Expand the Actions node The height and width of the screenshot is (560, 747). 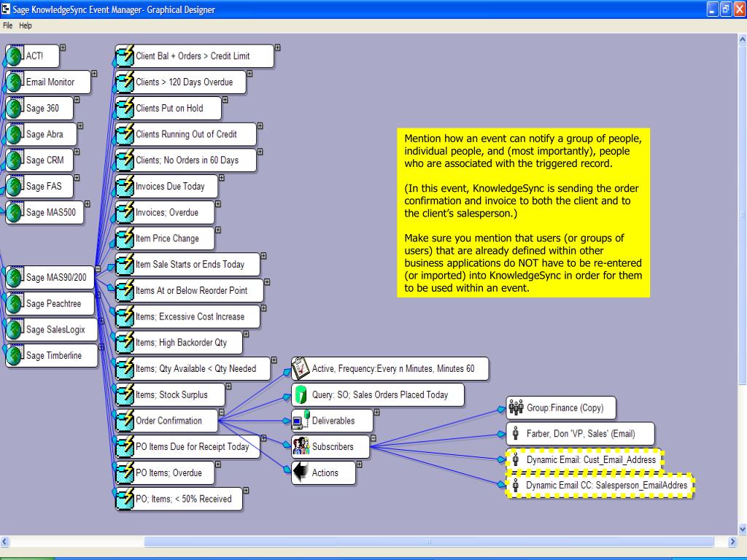(x=359, y=464)
